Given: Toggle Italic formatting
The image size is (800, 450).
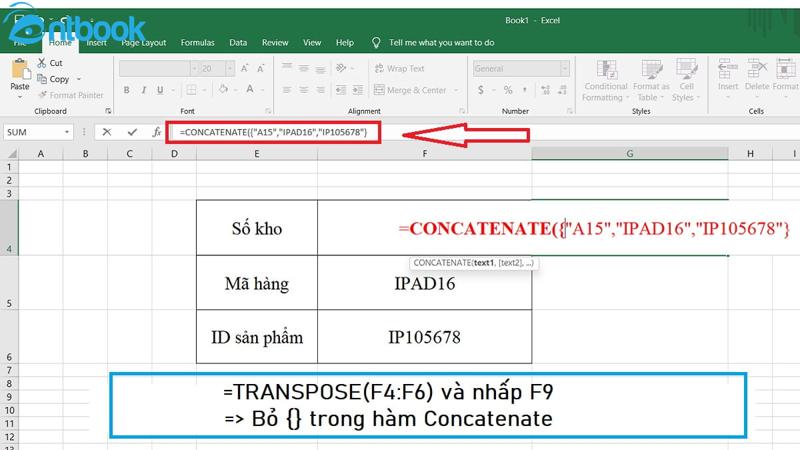Looking at the screenshot, I should (143, 90).
